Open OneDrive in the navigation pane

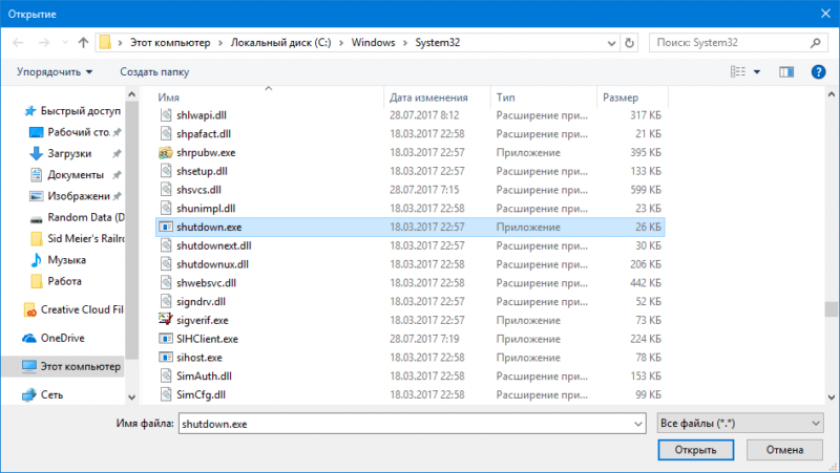click(x=62, y=338)
